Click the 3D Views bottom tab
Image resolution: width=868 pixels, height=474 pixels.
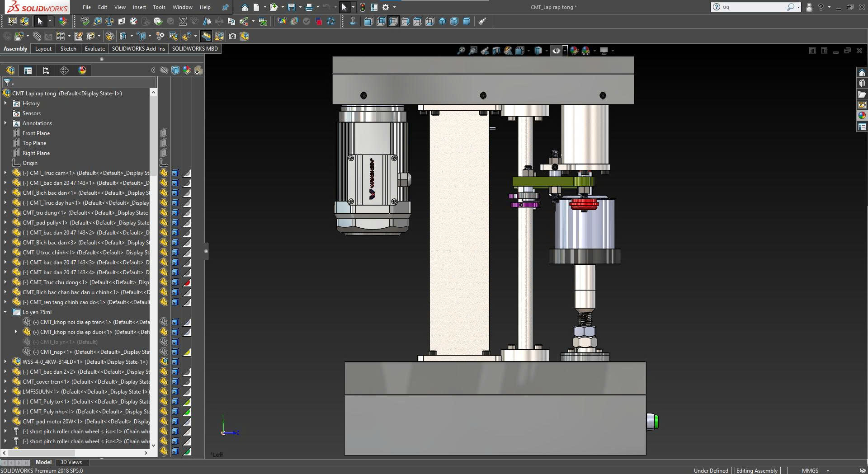tap(71, 462)
